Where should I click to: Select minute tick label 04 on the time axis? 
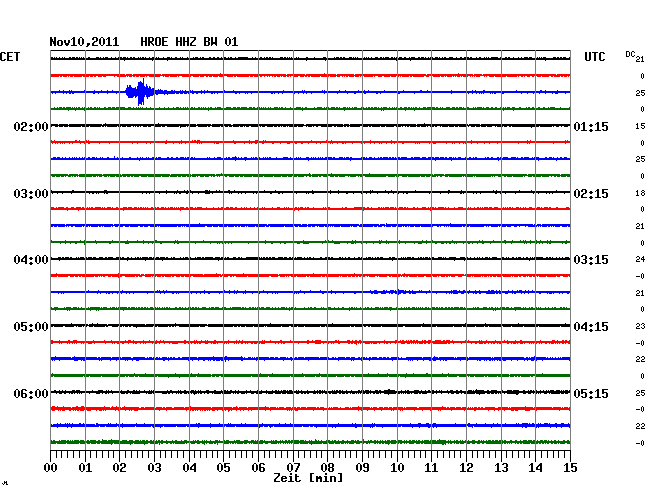click(x=189, y=467)
